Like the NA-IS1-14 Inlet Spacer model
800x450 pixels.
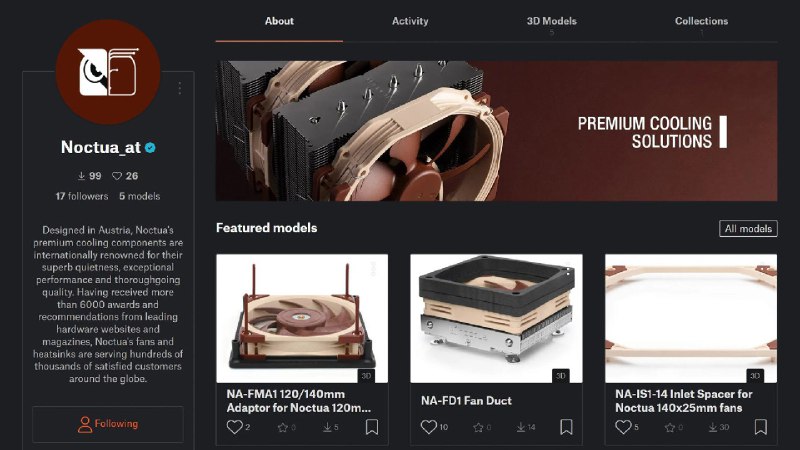(623, 427)
